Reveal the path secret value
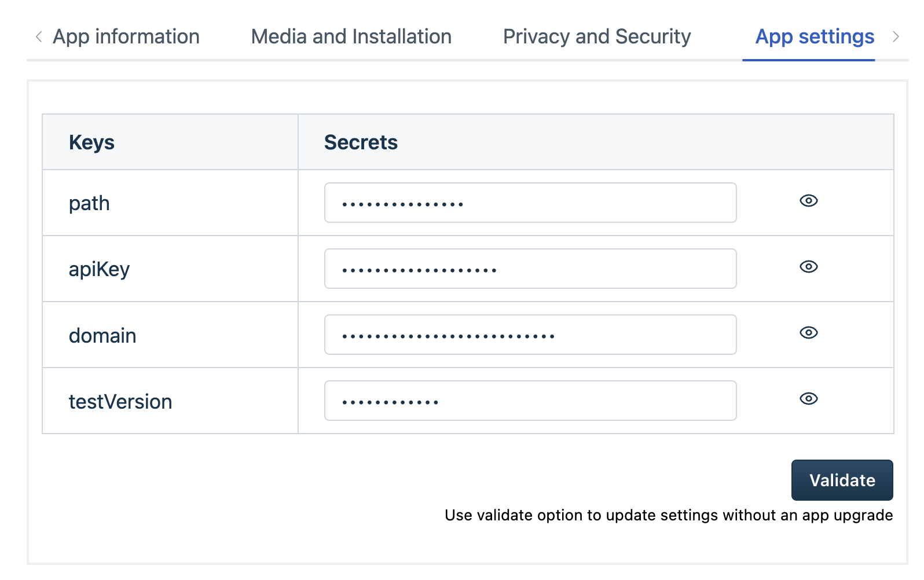The image size is (924, 580). pyautogui.click(x=808, y=201)
